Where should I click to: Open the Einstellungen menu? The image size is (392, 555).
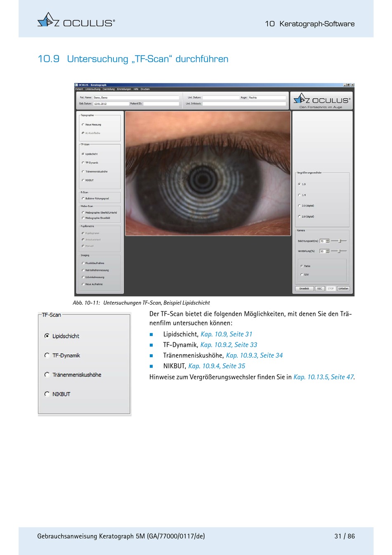click(124, 89)
